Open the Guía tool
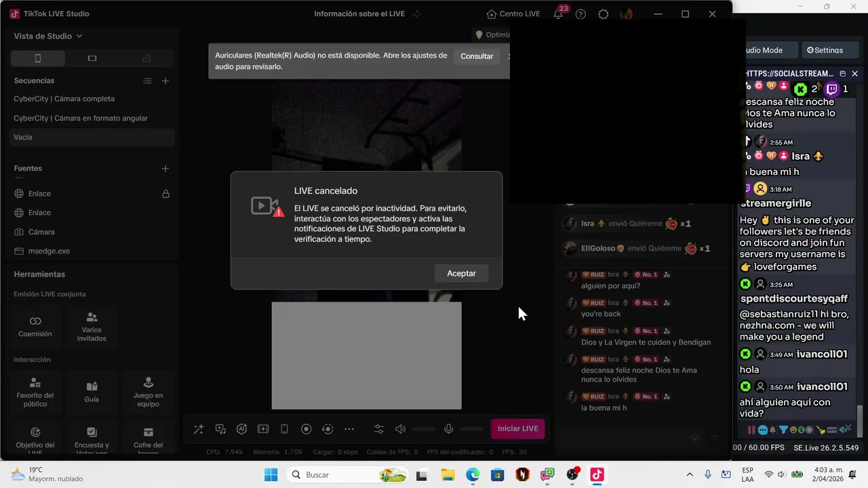Image resolution: width=868 pixels, height=488 pixels. [x=92, y=391]
